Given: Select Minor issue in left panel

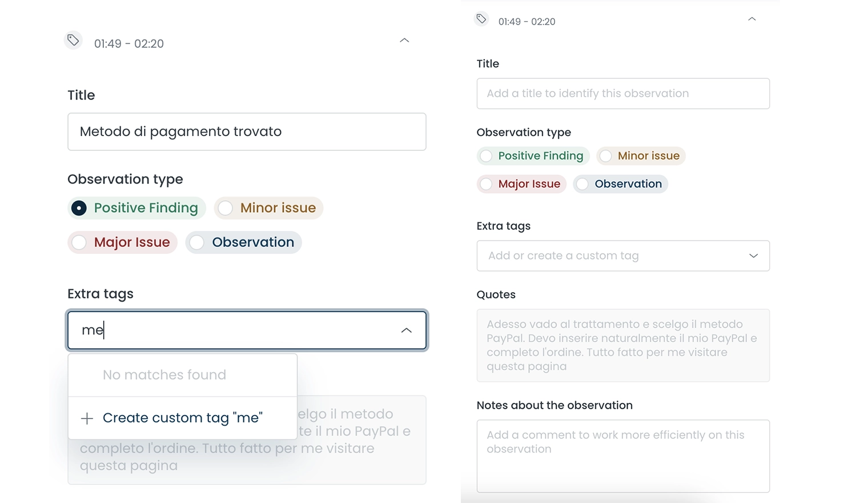Looking at the screenshot, I should click(x=226, y=208).
